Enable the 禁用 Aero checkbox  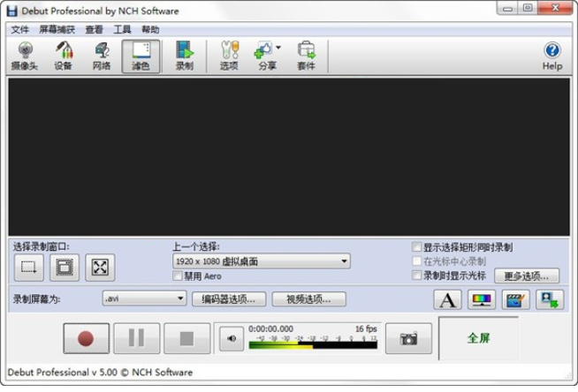178,276
